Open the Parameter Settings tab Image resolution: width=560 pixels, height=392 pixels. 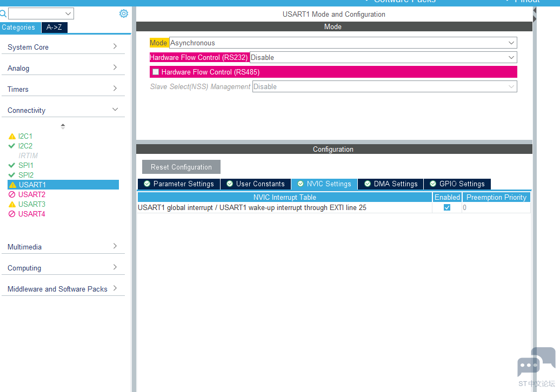pyautogui.click(x=179, y=184)
